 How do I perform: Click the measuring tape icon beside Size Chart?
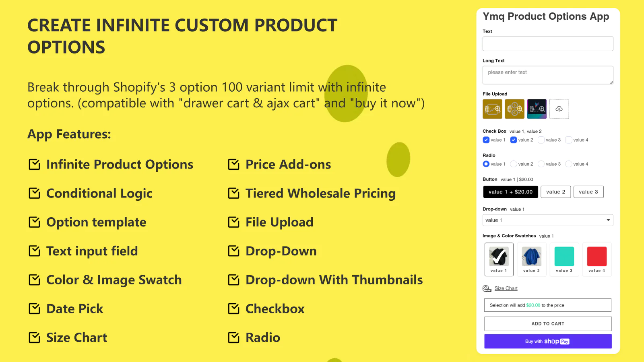pos(487,288)
